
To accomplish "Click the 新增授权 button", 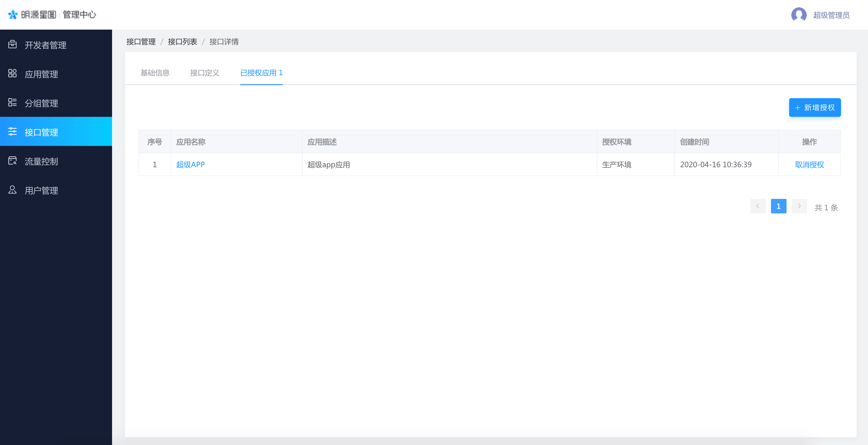I will pyautogui.click(x=814, y=107).
